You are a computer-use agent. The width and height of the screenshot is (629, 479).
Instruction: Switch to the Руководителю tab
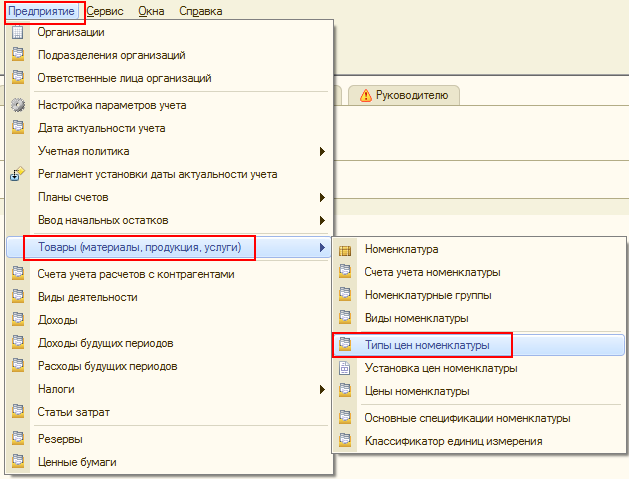tap(410, 95)
